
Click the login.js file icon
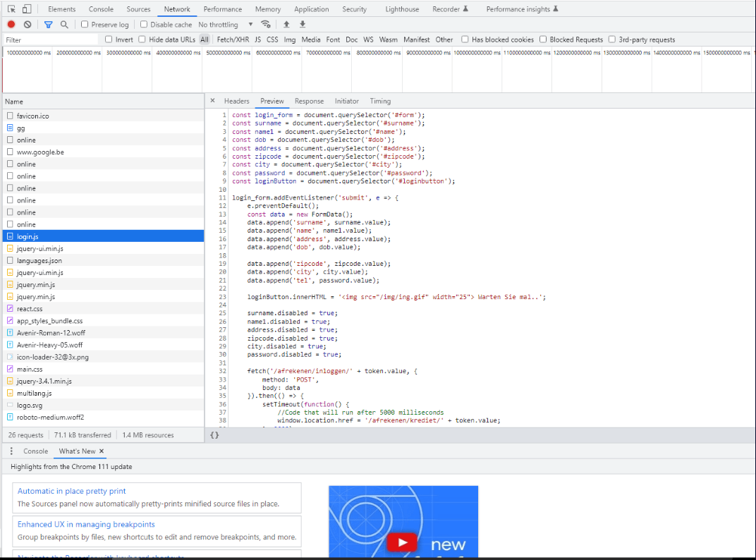coord(10,236)
